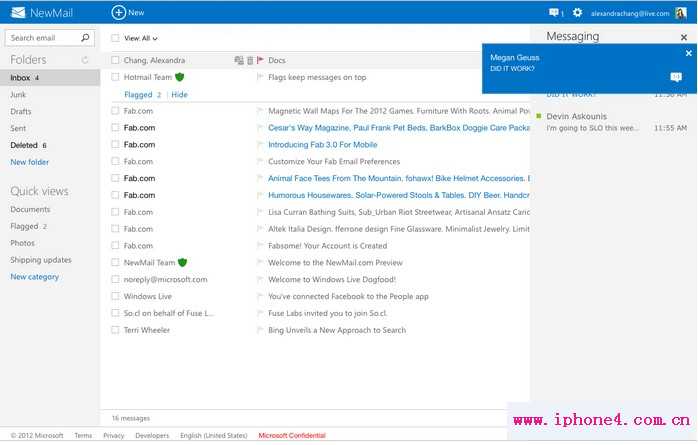The height and width of the screenshot is (445, 698).
Task: Open the Junk folder
Action: pos(18,94)
